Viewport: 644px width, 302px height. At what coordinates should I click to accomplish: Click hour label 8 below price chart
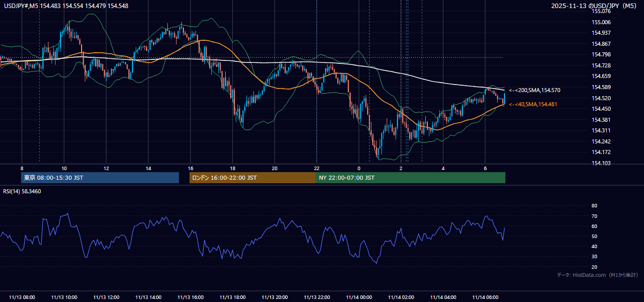click(22, 168)
